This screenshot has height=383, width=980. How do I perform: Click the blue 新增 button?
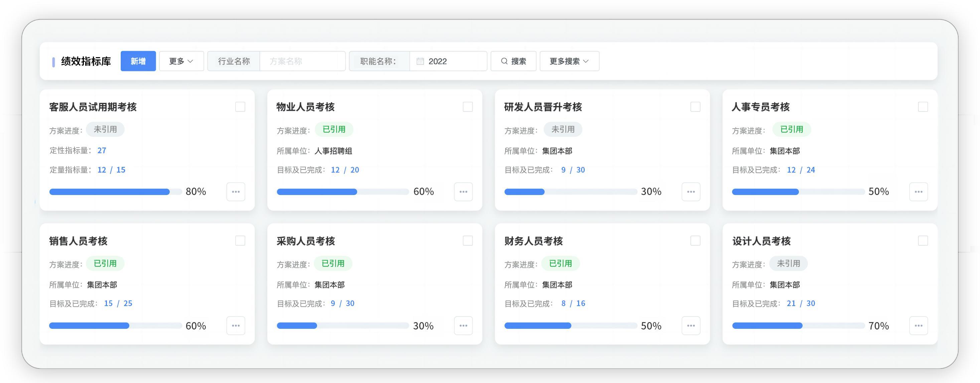click(x=138, y=61)
